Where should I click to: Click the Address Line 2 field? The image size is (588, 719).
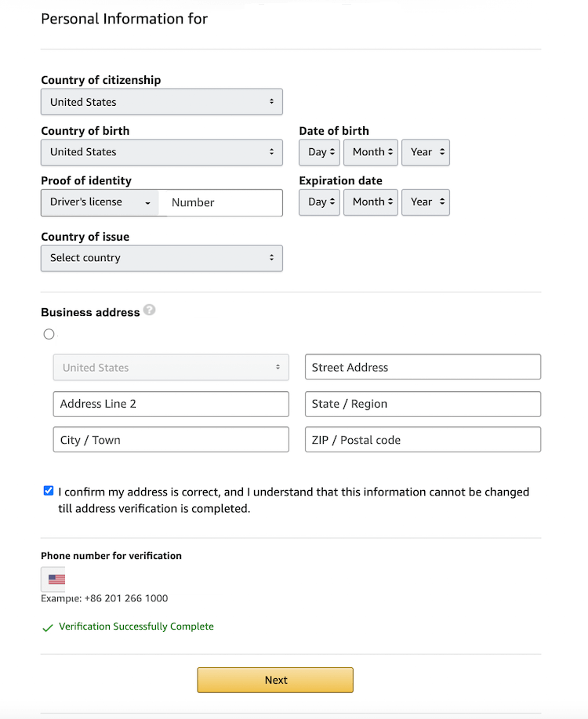click(170, 404)
